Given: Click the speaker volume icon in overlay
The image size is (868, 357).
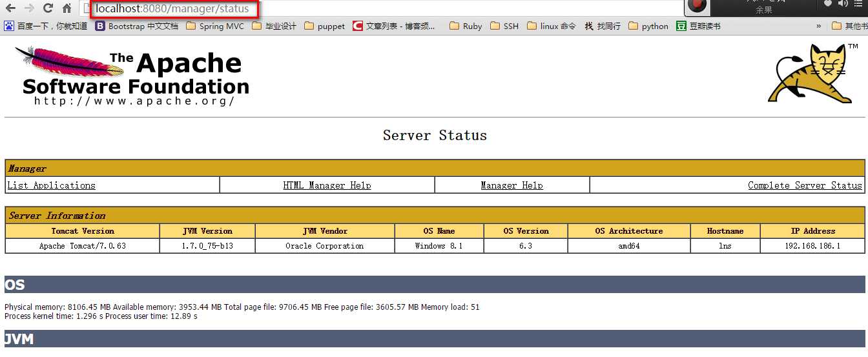Looking at the screenshot, I should coord(843,4).
